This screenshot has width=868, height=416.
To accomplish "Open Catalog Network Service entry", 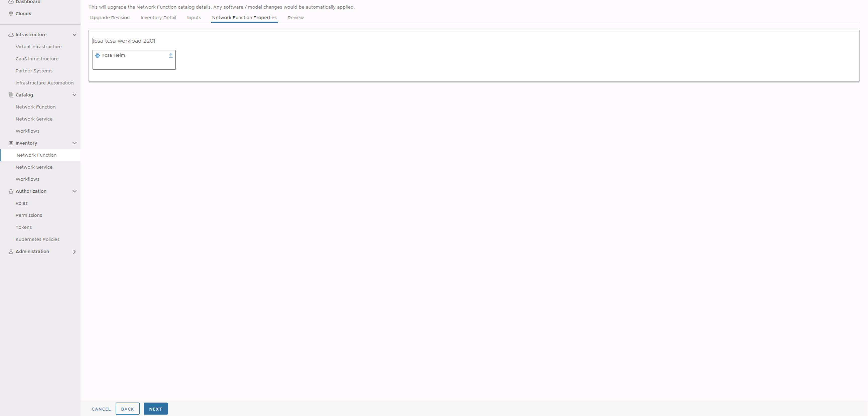I will (34, 119).
